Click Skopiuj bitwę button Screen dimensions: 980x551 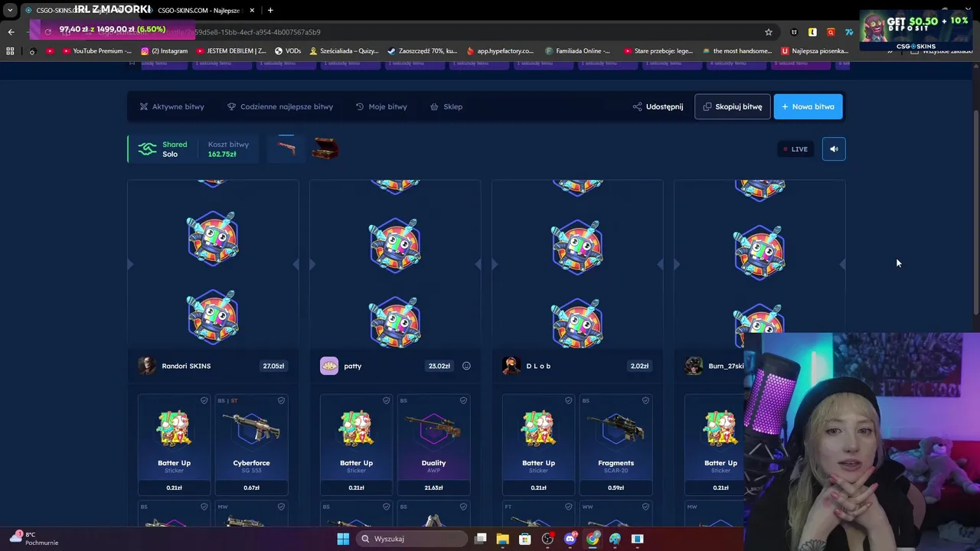[732, 106]
